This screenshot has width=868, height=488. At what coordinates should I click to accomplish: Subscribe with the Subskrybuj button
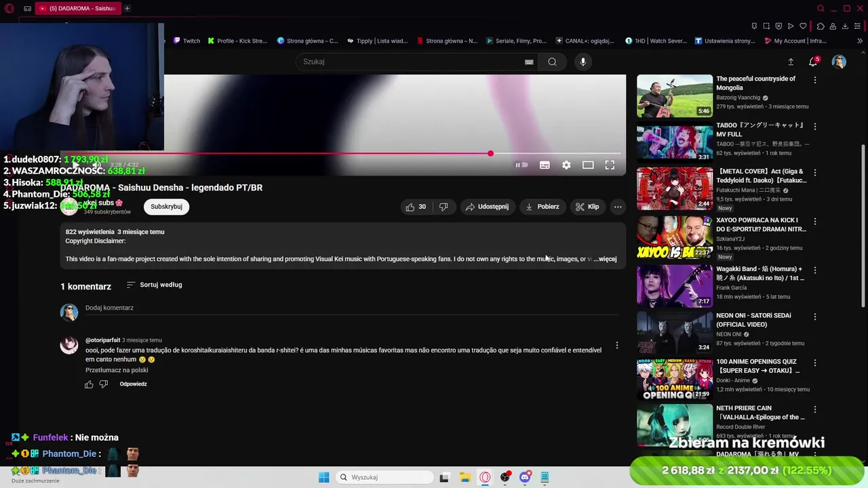coord(166,207)
